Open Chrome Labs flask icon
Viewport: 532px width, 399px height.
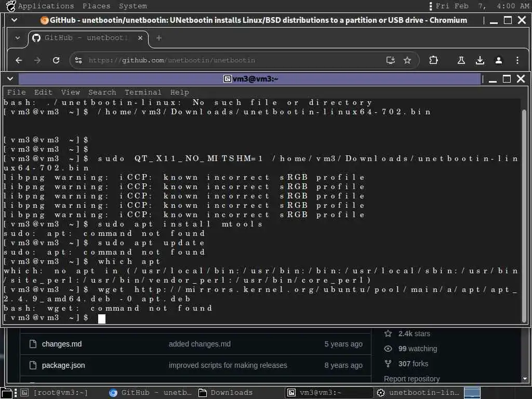461,60
